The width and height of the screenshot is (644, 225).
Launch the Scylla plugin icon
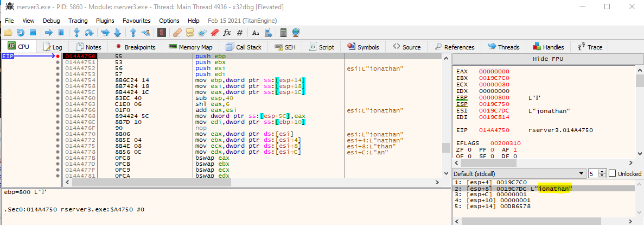pos(162,33)
